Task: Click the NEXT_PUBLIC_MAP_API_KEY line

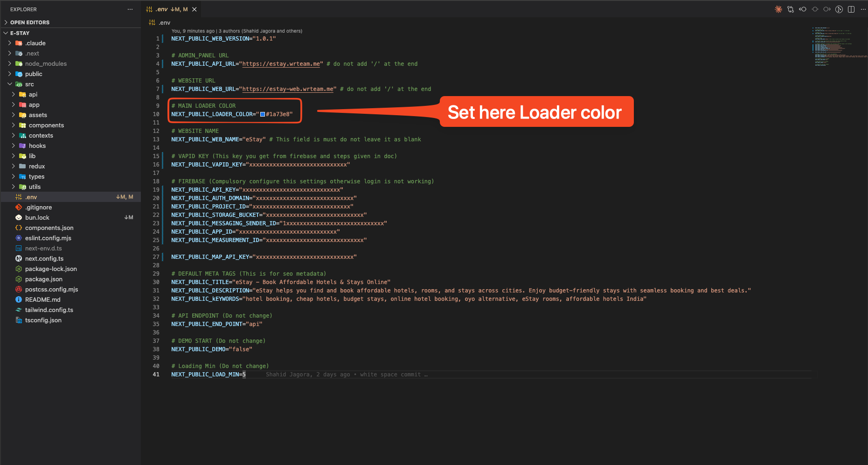Action: [264, 257]
